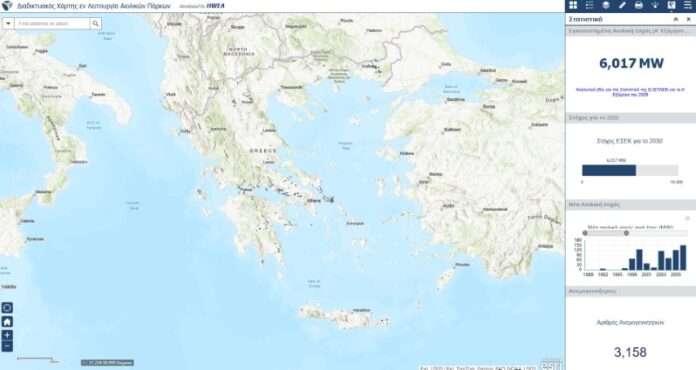The image size is (696, 370).
Task: Select the measure or draw pencil tool
Action: click(x=622, y=5)
